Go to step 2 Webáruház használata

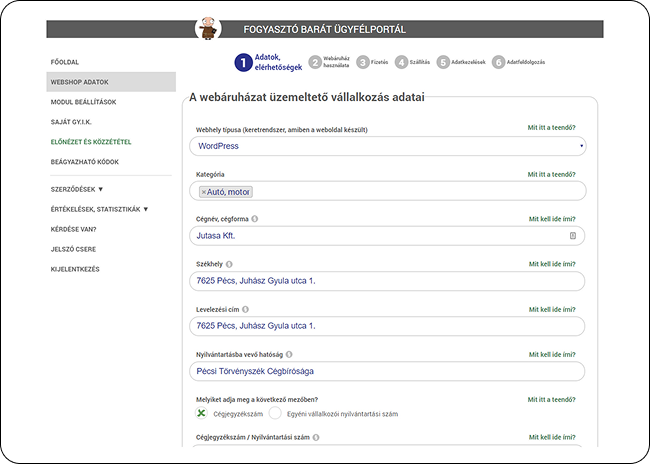point(316,62)
